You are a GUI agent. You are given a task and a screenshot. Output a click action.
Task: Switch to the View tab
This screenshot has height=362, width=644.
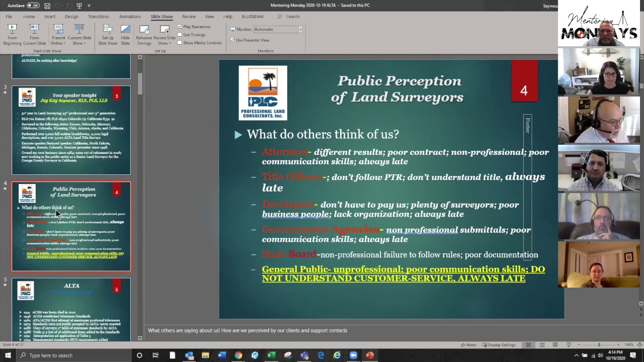[209, 17]
